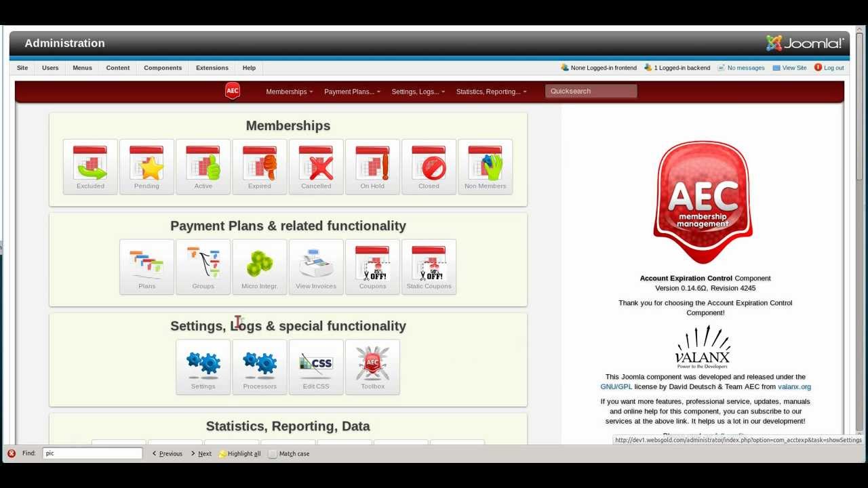Expand the Payment Plans dropdown menu
Image resolution: width=868 pixels, height=488 pixels.
click(352, 91)
